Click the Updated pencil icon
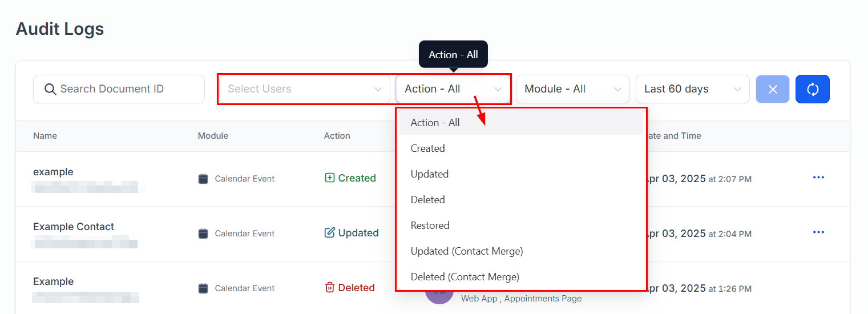This screenshot has width=868, height=314. tap(329, 233)
